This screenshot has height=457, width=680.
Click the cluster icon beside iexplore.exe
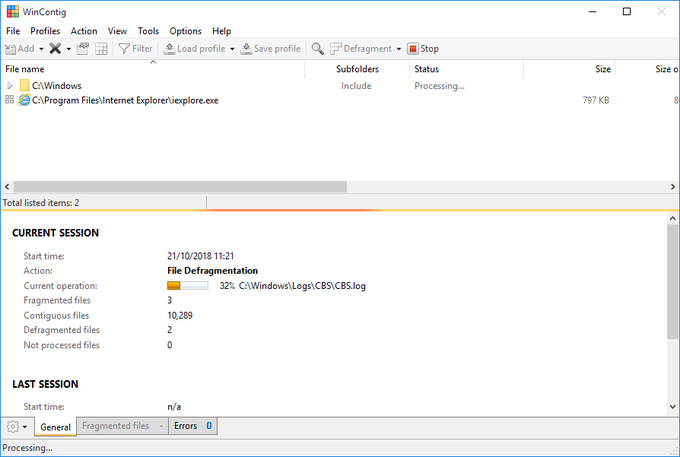click(x=10, y=100)
